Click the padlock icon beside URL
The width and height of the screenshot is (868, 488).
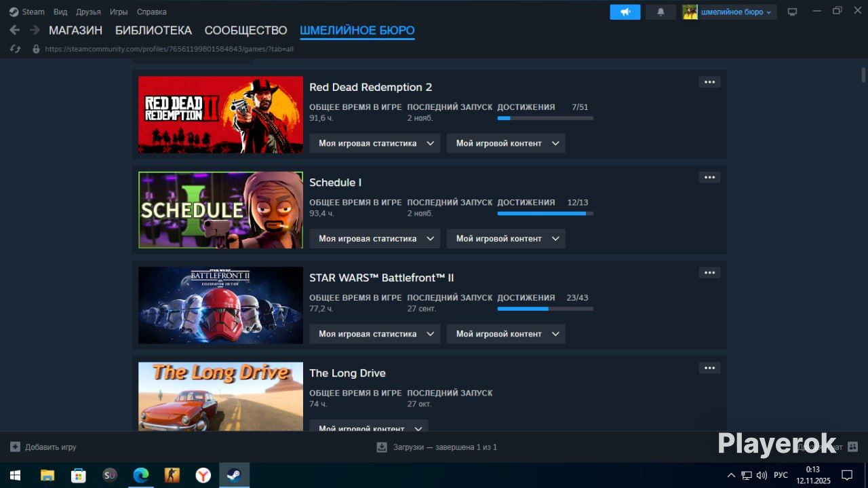pyautogui.click(x=36, y=49)
